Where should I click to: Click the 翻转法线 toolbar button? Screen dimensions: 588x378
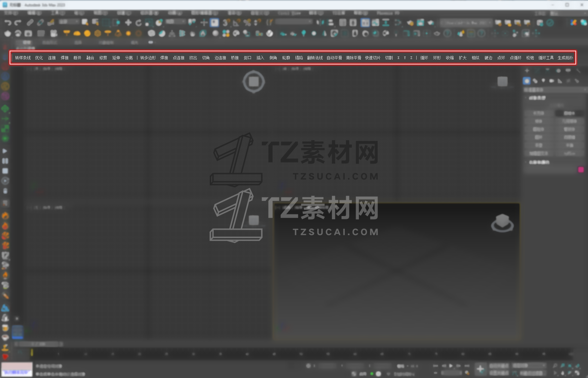pyautogui.click(x=315, y=58)
